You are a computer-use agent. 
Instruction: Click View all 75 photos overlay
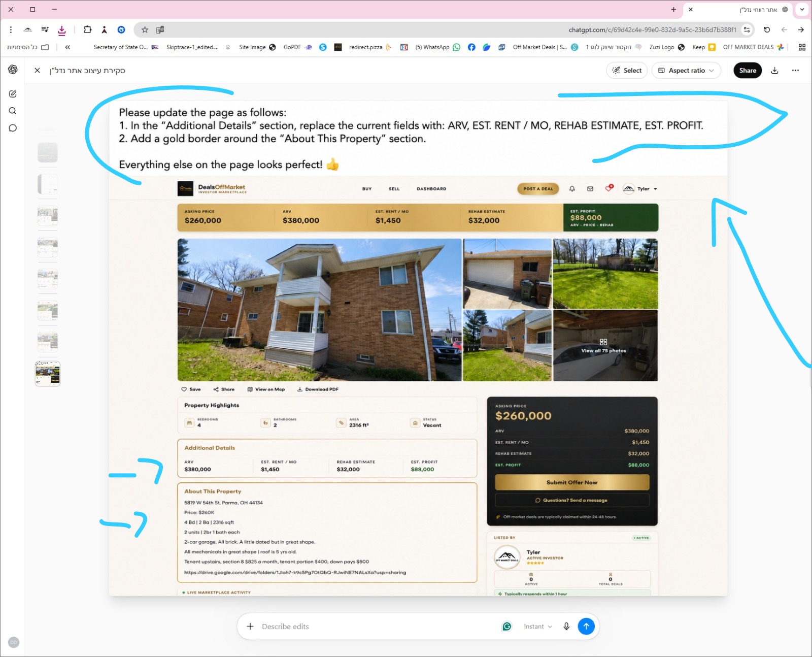(x=603, y=346)
